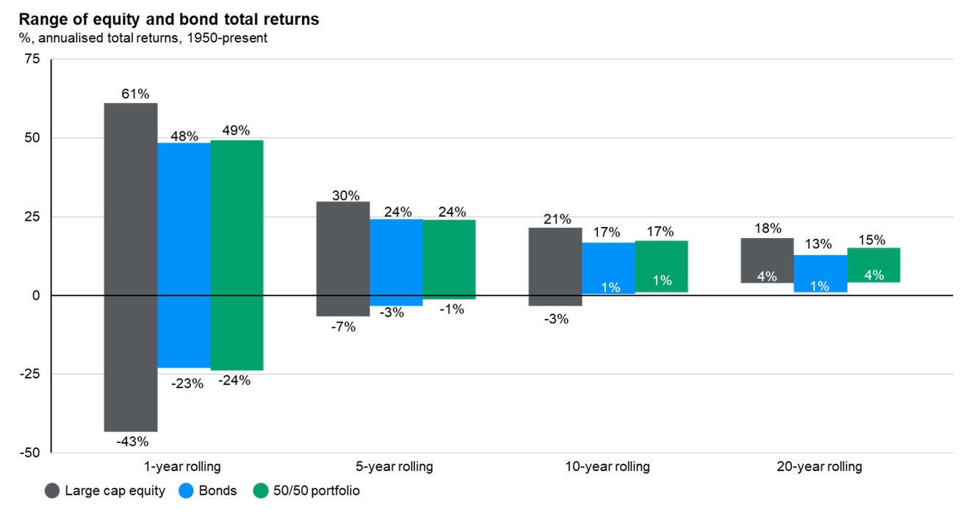Viewport: 980px width, 521px height.
Task: Click the blue Bonds legend swatch
Action: click(x=187, y=491)
